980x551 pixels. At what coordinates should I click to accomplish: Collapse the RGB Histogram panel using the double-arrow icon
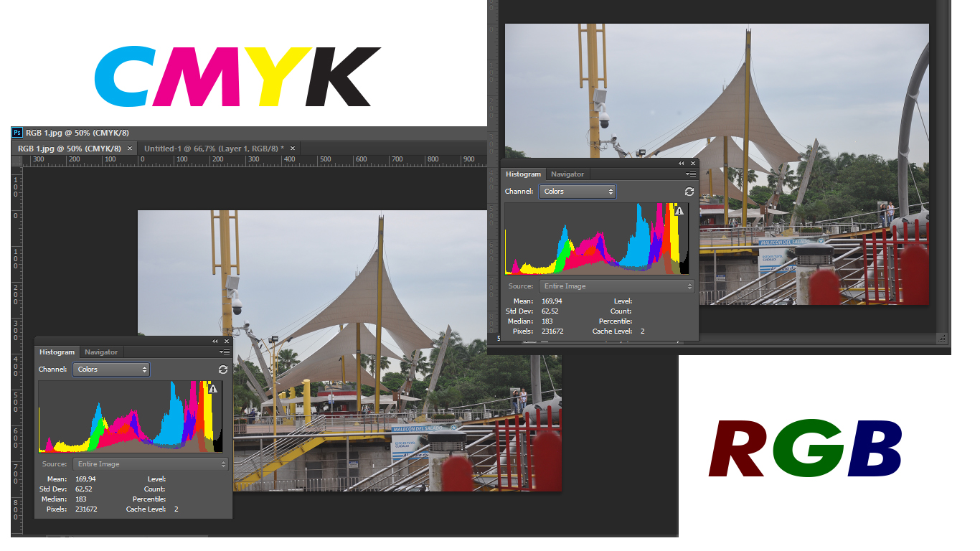tap(681, 163)
